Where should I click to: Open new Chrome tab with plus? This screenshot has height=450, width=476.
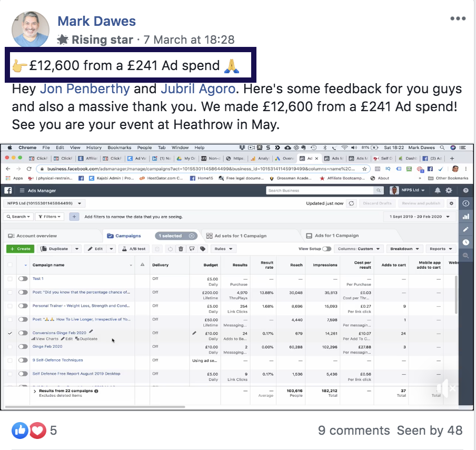[452, 158]
